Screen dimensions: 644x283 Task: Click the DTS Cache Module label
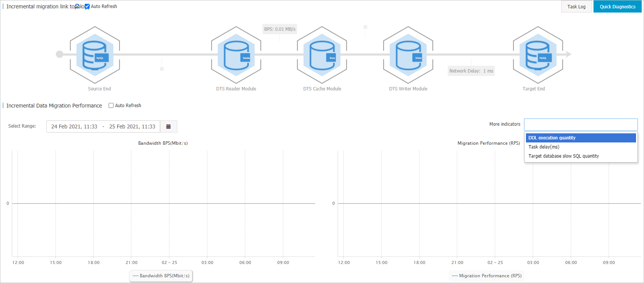[322, 89]
